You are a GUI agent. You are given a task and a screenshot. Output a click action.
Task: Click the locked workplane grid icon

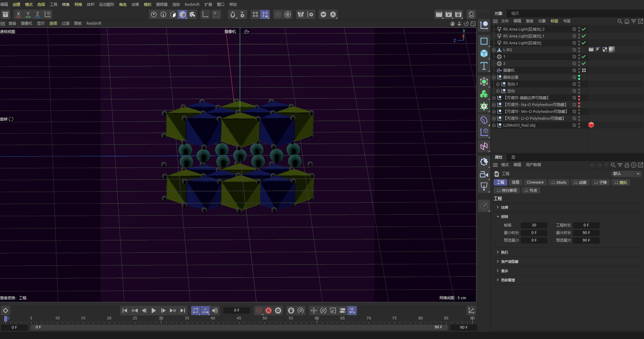click(265, 14)
